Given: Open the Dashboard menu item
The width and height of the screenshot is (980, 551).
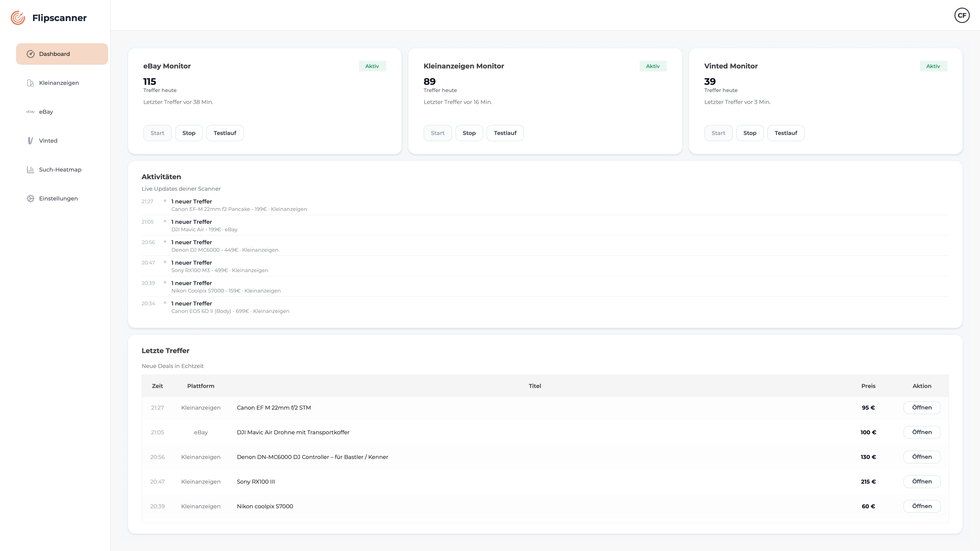Looking at the screenshot, I should coord(62,54).
